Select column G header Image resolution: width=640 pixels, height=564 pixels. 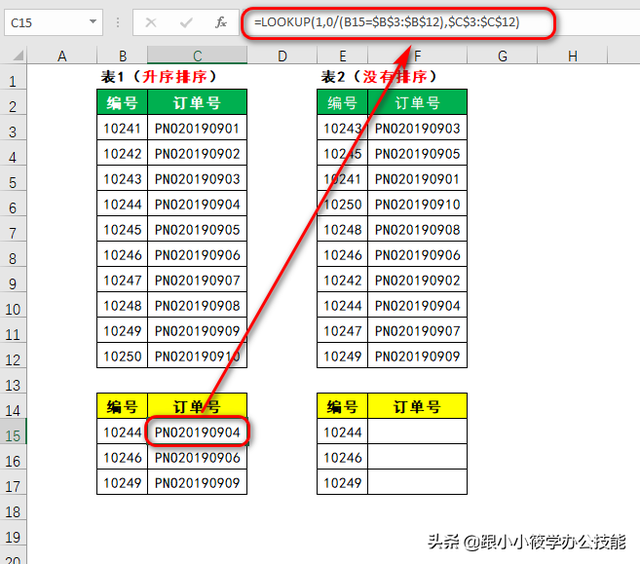[502, 56]
